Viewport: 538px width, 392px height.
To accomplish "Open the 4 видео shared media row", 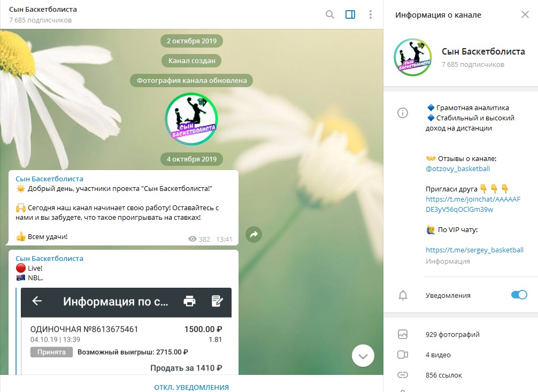I will pyautogui.click(x=460, y=355).
